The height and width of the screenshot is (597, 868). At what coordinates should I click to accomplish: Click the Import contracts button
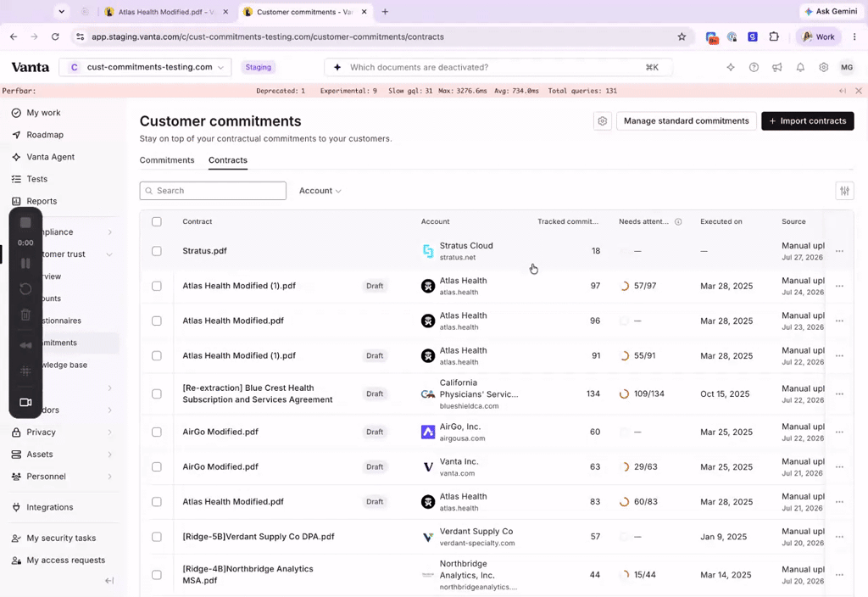tap(807, 120)
